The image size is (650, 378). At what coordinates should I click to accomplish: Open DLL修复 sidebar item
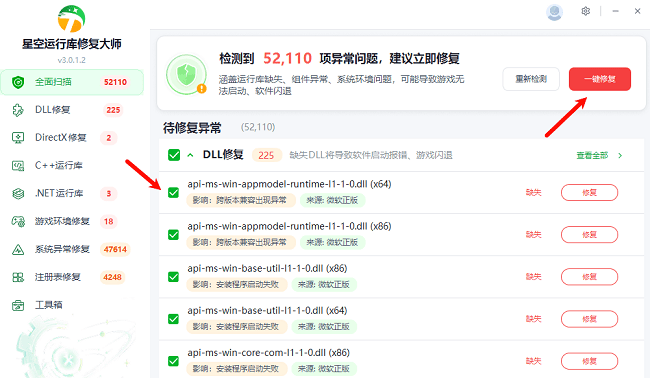tap(72, 110)
